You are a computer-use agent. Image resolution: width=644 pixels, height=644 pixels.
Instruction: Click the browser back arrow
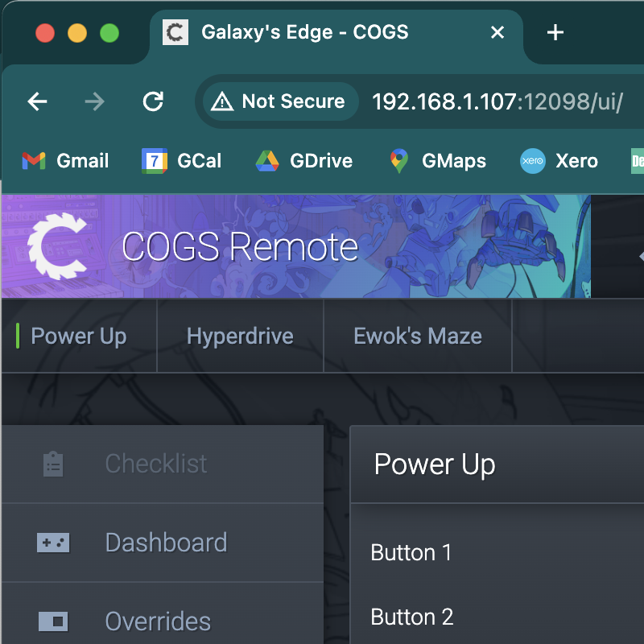click(x=37, y=101)
